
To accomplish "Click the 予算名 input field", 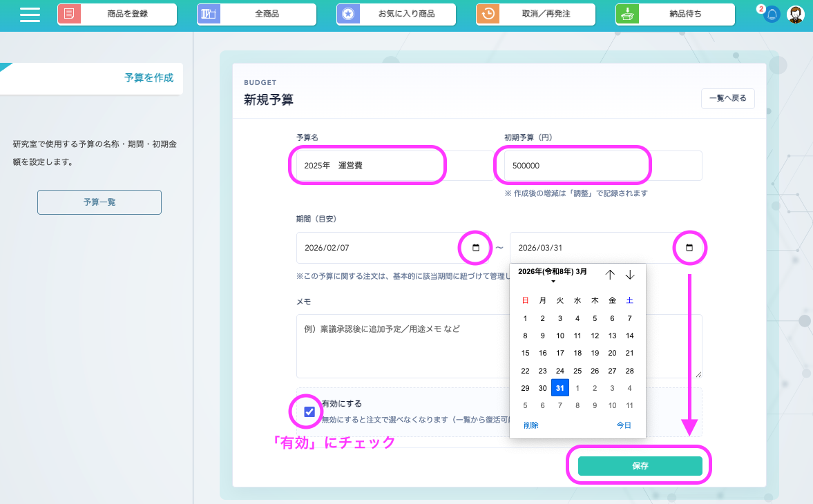I will coord(366,166).
